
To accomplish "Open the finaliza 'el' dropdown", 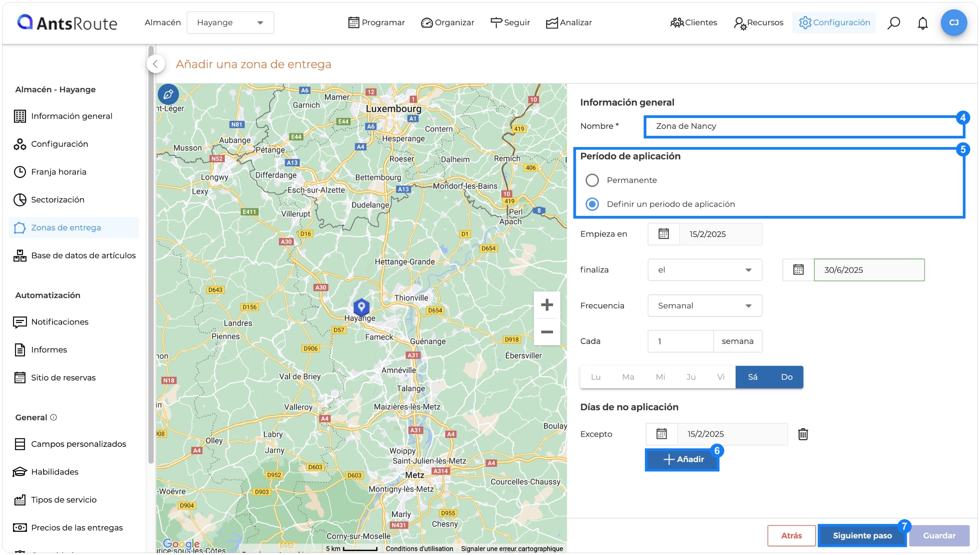I will coord(705,270).
